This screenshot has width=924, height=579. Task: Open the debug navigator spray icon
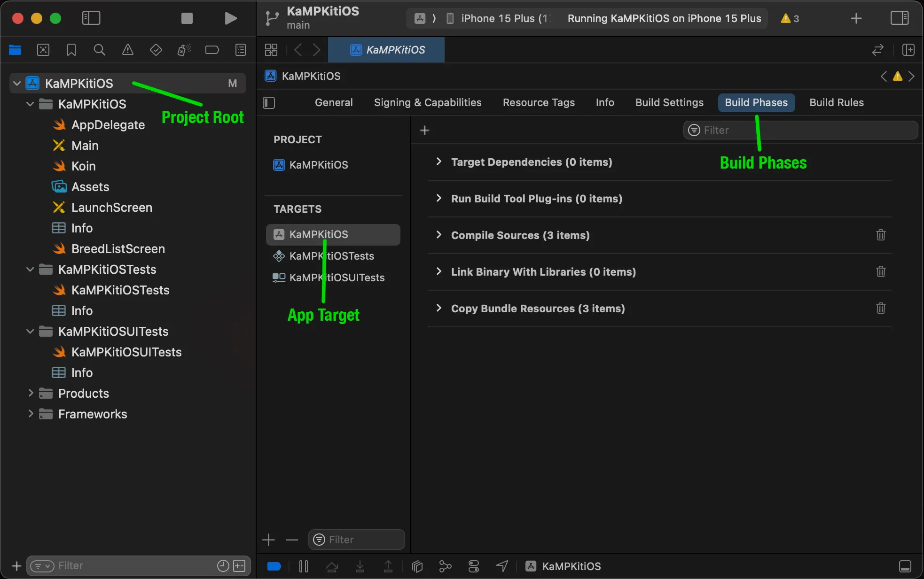[184, 50]
